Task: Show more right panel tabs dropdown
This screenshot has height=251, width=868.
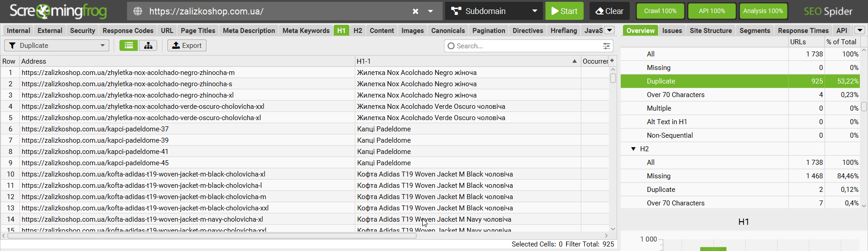Action: coord(859,30)
